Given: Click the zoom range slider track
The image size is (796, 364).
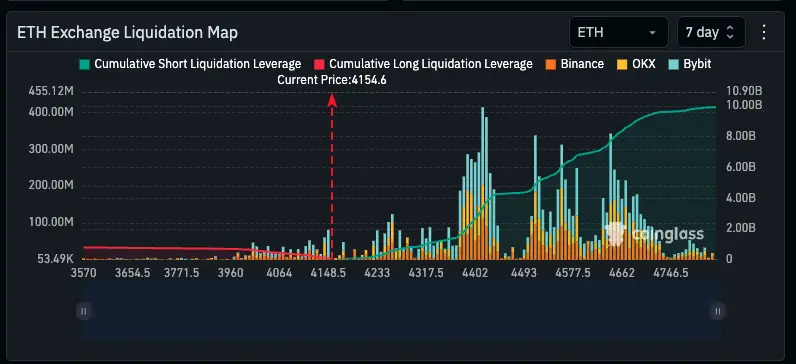Looking at the screenshot, I should [x=401, y=311].
